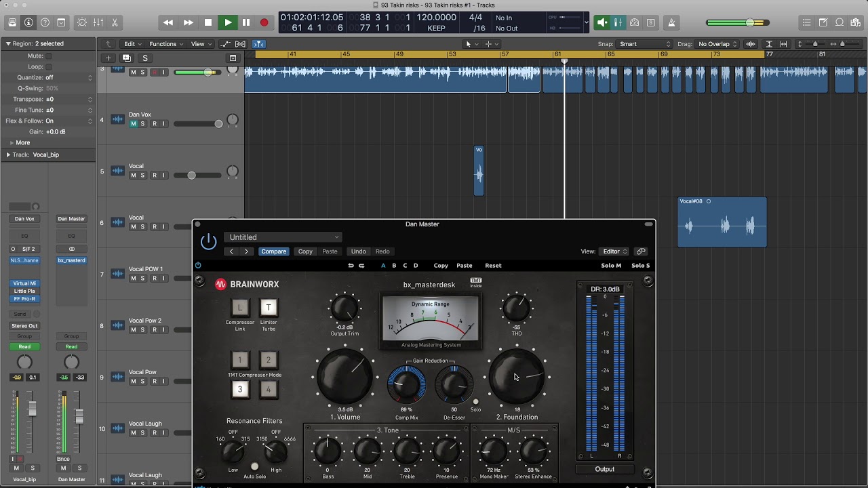Start recording with the red Record button
868x488 pixels.
tap(264, 22)
